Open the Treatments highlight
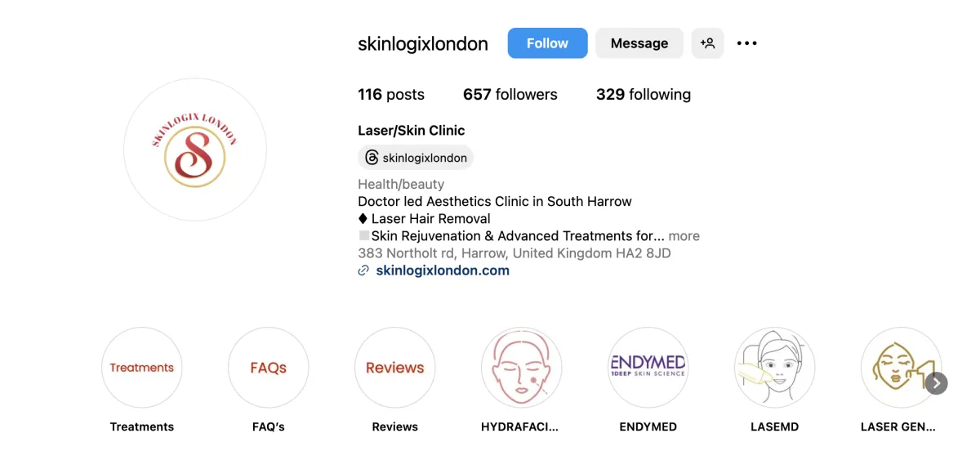 click(142, 368)
